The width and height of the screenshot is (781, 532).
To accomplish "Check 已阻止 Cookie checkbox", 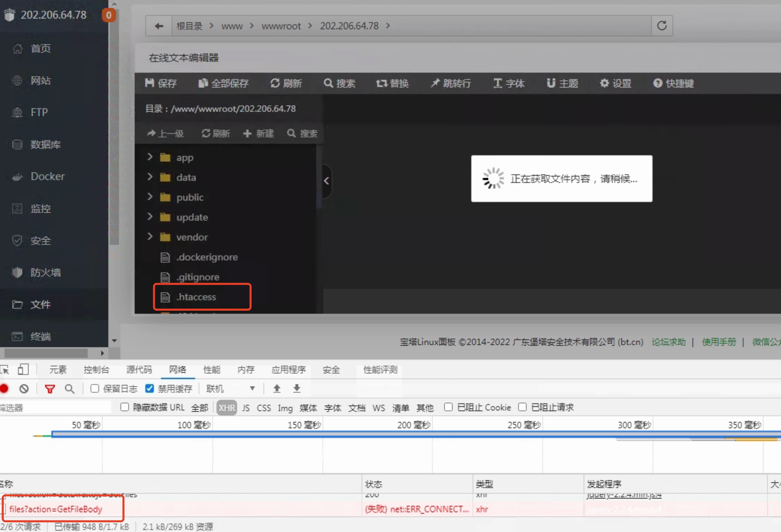I will pyautogui.click(x=448, y=407).
